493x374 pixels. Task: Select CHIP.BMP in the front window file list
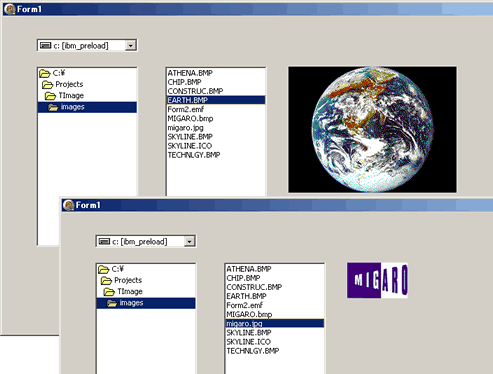(x=243, y=278)
